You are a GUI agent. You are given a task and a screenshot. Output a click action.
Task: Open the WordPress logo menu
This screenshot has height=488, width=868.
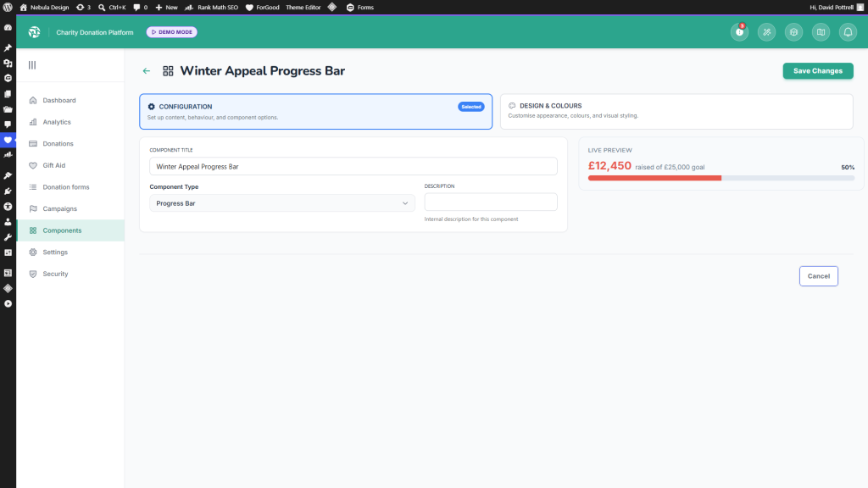pos(8,7)
